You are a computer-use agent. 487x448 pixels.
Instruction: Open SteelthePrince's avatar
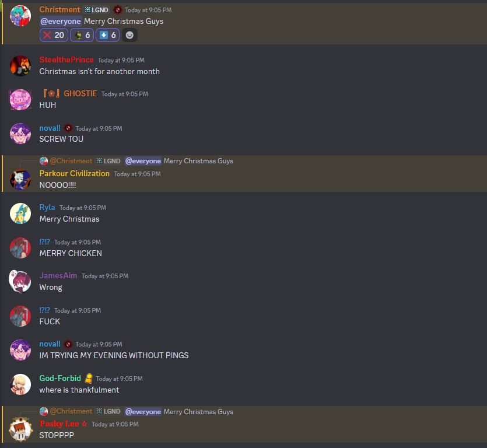click(x=20, y=65)
